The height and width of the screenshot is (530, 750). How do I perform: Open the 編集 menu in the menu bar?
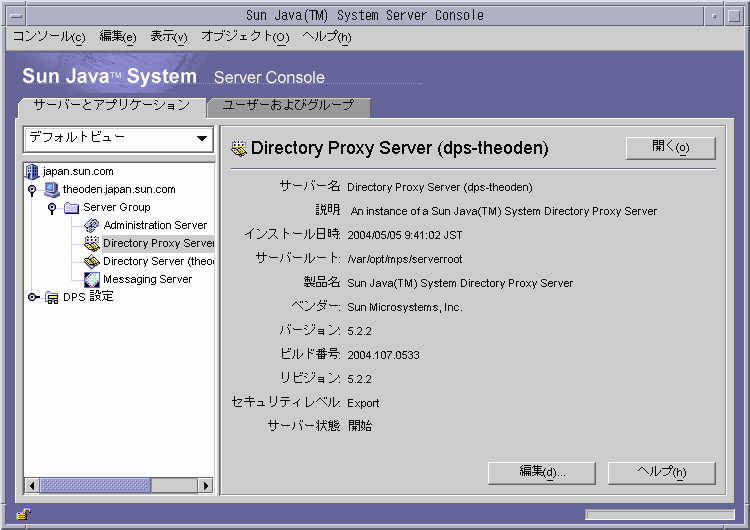[118, 36]
